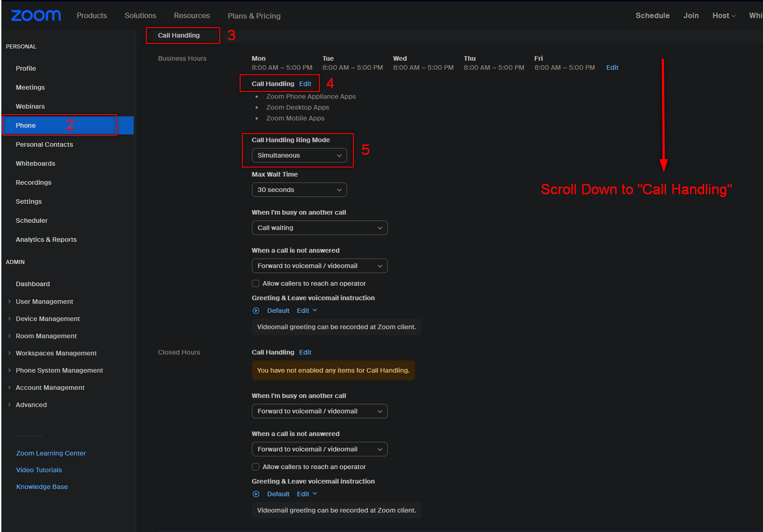
Task: Open the Resources menu
Action: point(192,15)
